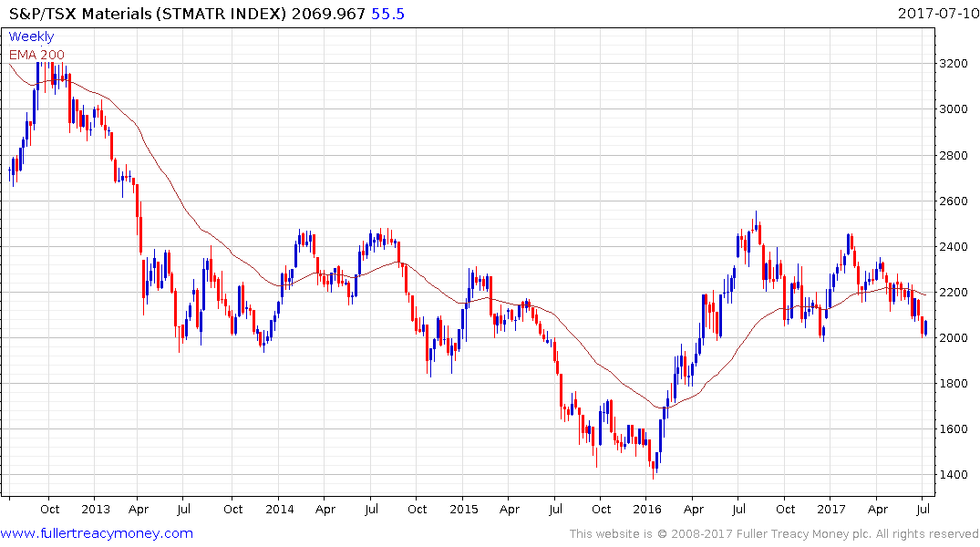
Task: Click the 2000 price axis label
Action: [954, 337]
